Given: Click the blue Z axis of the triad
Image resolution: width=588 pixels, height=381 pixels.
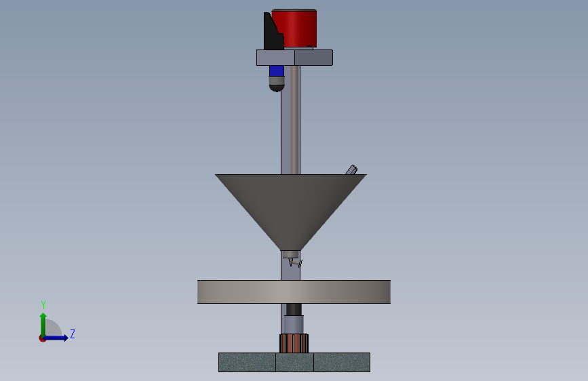Looking at the screenshot, I should coord(56,338).
